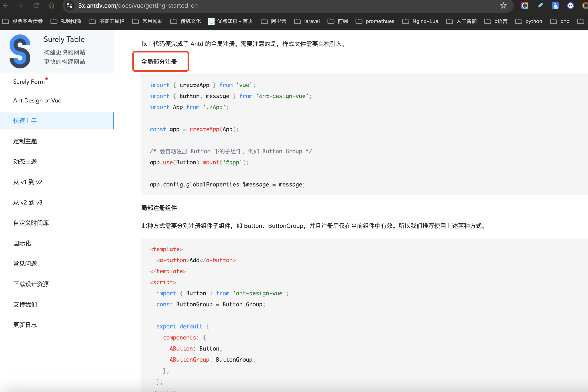Open site information icon in address bar

(x=70, y=6)
